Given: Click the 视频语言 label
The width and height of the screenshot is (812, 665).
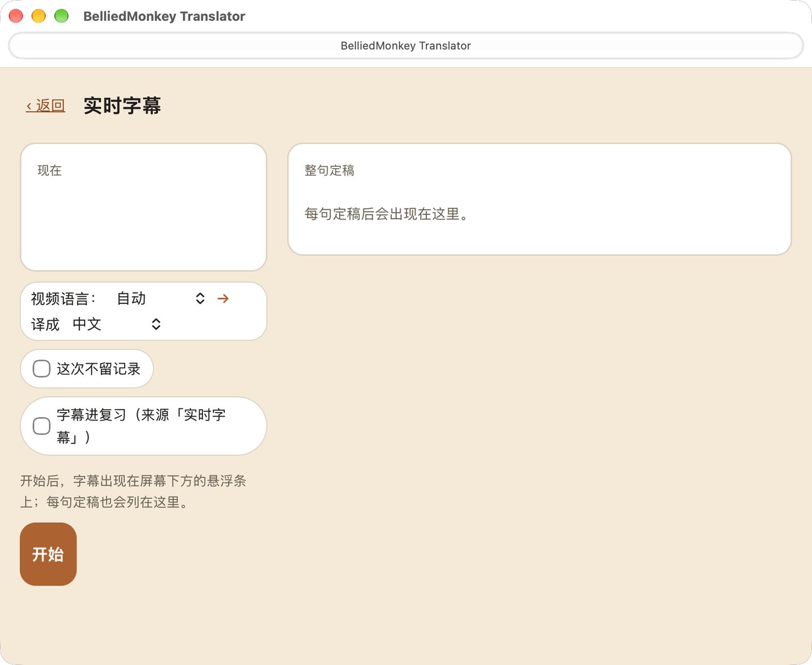Looking at the screenshot, I should (64, 299).
